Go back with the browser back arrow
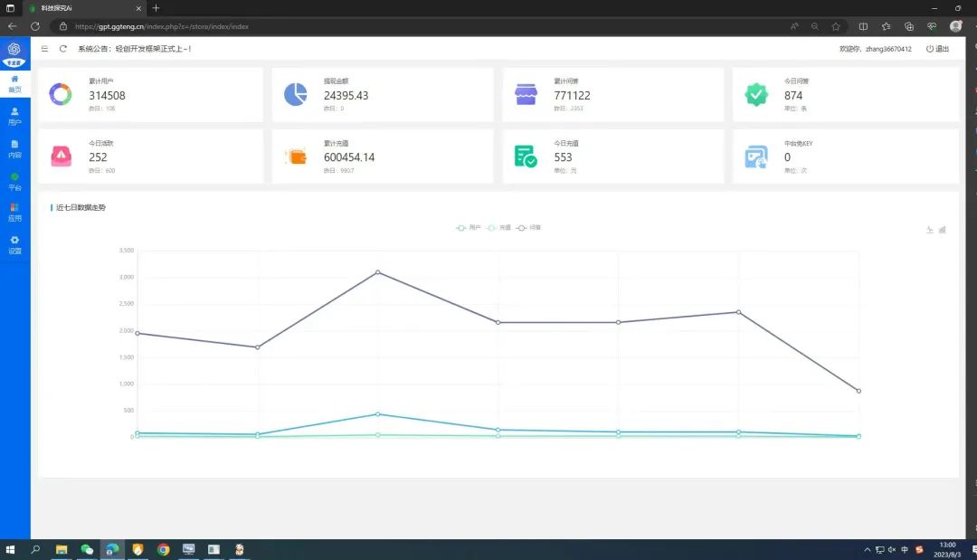Screen dimensions: 977x560 (x=12, y=26)
